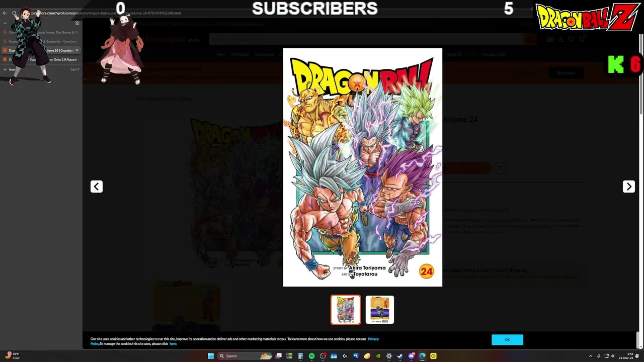
Task: Show the next product image
Action: point(628,187)
